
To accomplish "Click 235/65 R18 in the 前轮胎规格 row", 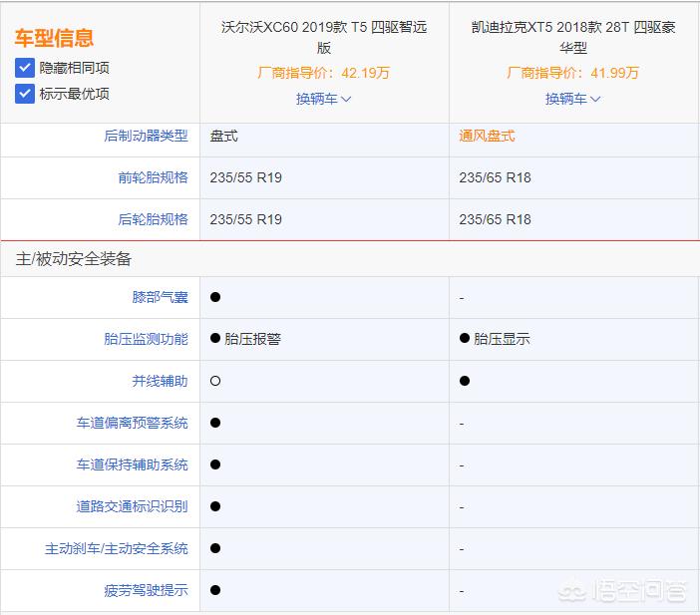I will coord(496,177).
